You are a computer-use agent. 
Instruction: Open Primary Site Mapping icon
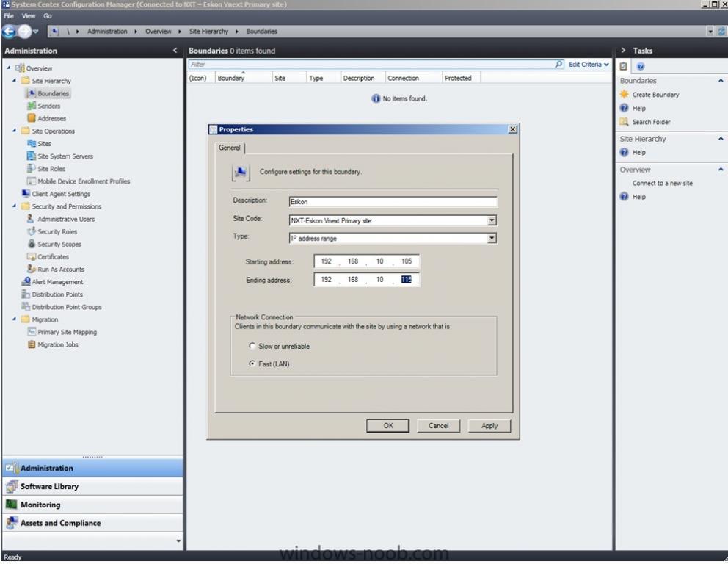click(32, 332)
